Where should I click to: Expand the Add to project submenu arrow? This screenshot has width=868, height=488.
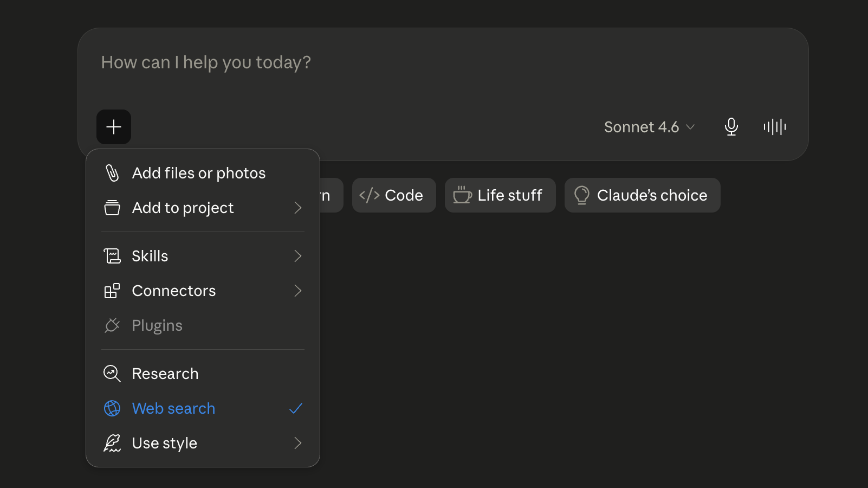[x=298, y=208]
